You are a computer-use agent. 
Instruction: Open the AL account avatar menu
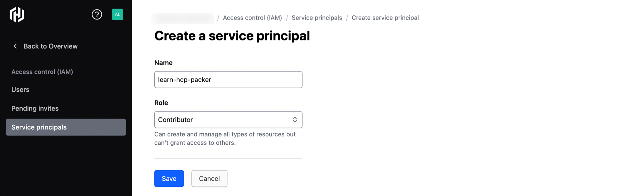[117, 14]
